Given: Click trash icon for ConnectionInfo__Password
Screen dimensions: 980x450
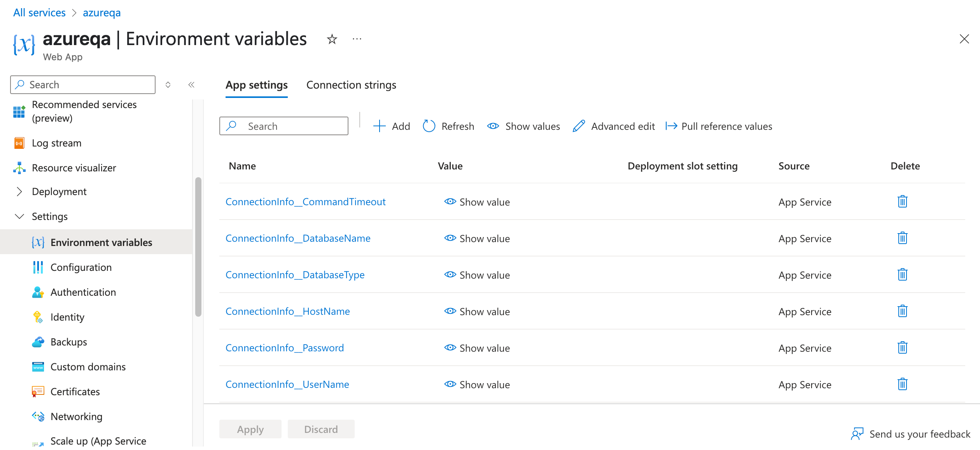Looking at the screenshot, I should (x=902, y=348).
